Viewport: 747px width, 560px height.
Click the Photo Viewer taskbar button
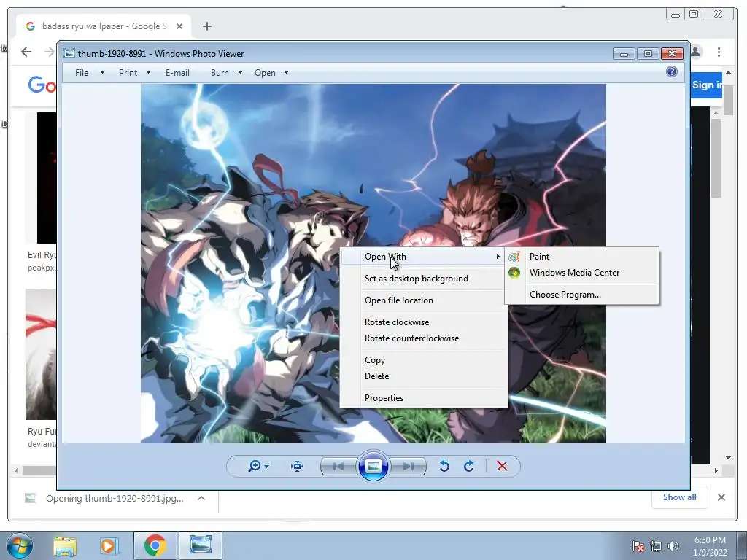tap(200, 545)
